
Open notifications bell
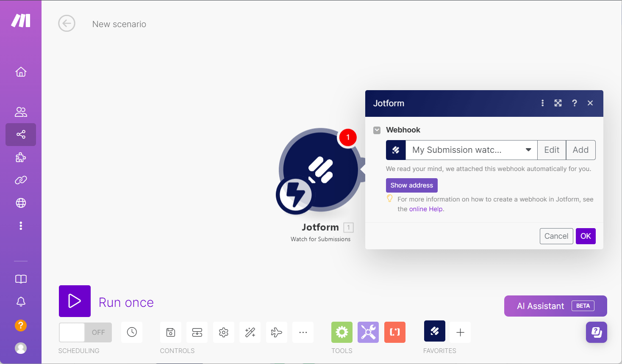click(x=21, y=301)
